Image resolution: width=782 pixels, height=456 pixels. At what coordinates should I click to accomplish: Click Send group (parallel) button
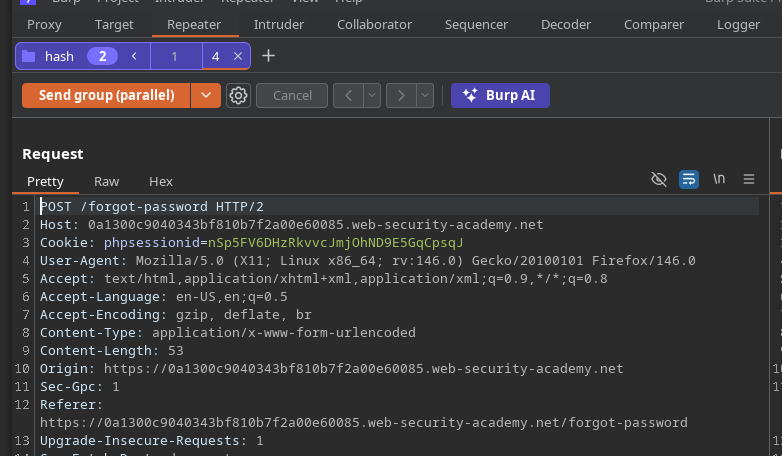[x=106, y=95]
